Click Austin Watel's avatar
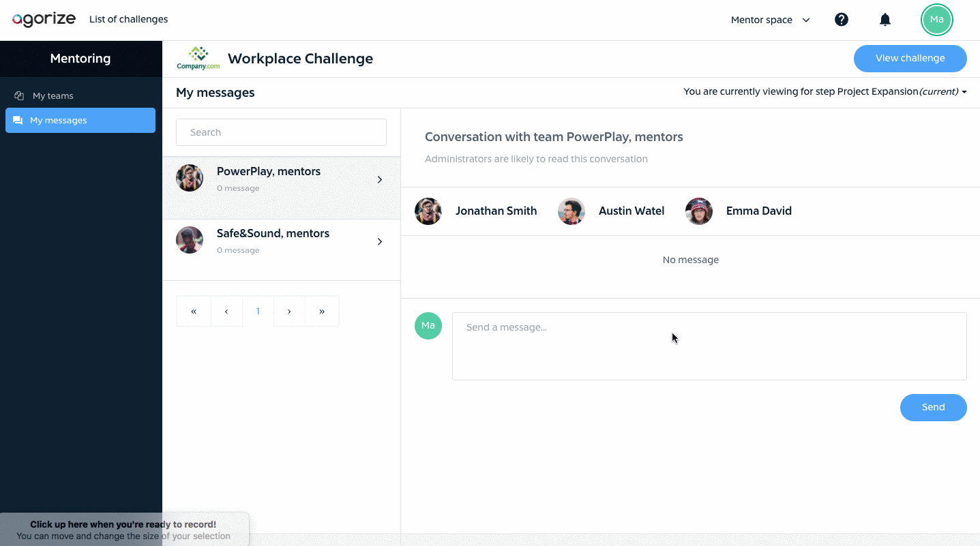The image size is (980, 546). pyautogui.click(x=571, y=211)
